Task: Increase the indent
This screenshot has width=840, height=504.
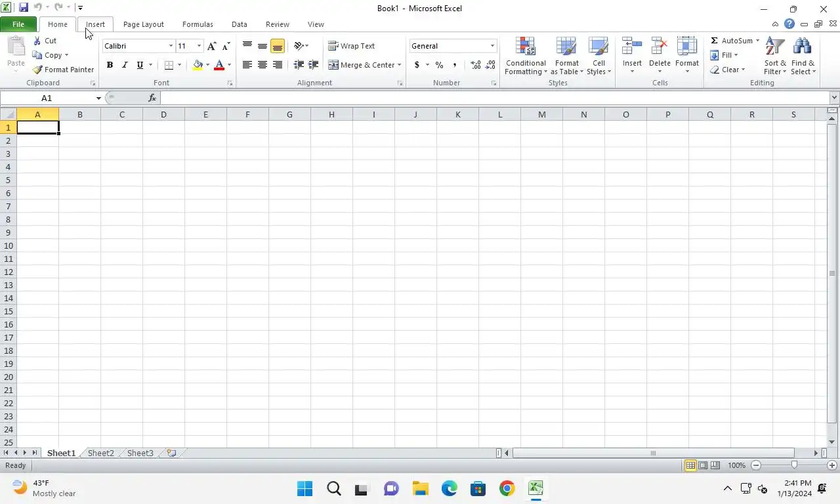Action: click(x=314, y=65)
